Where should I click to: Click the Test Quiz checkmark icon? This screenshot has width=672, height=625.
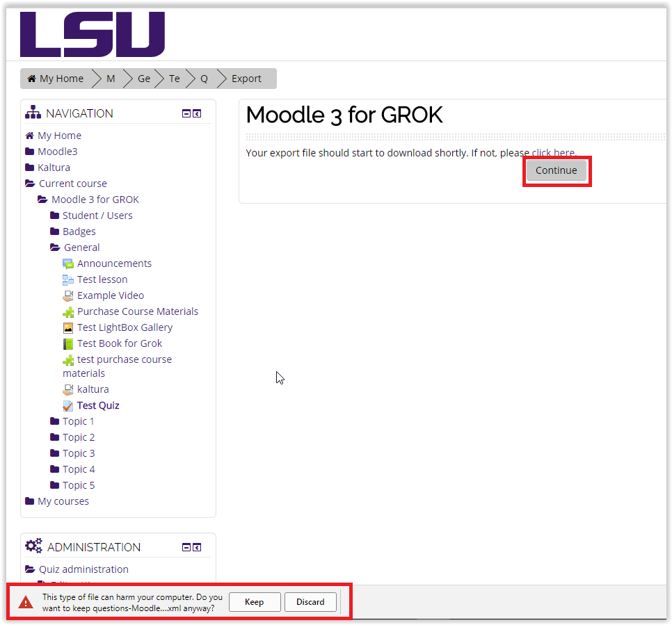click(x=68, y=406)
